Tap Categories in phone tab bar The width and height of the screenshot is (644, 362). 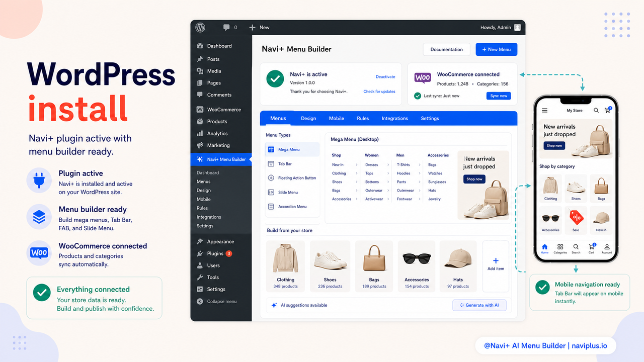pos(560,249)
